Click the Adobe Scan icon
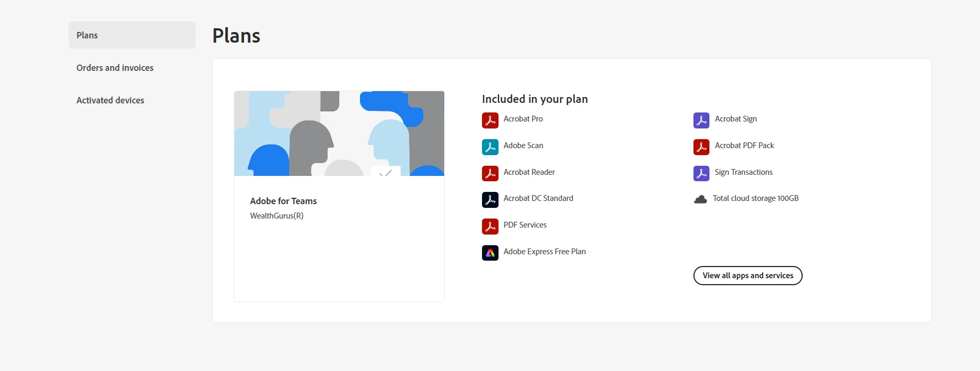 click(490, 147)
